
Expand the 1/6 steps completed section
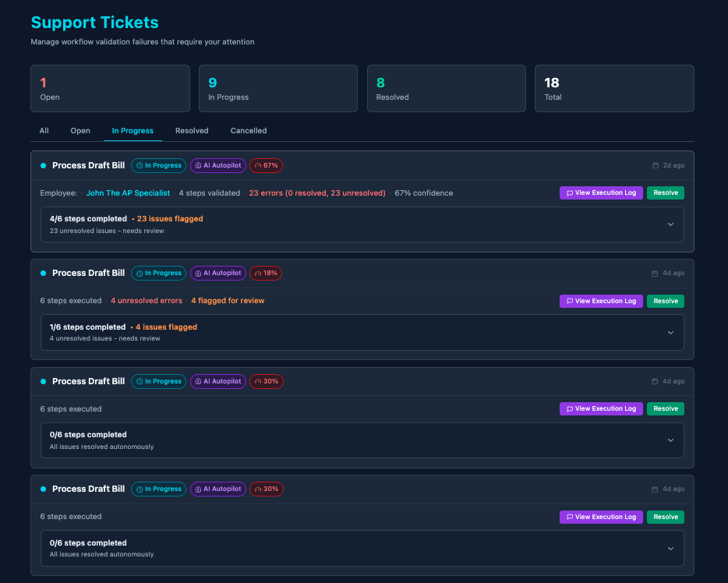[x=669, y=332]
